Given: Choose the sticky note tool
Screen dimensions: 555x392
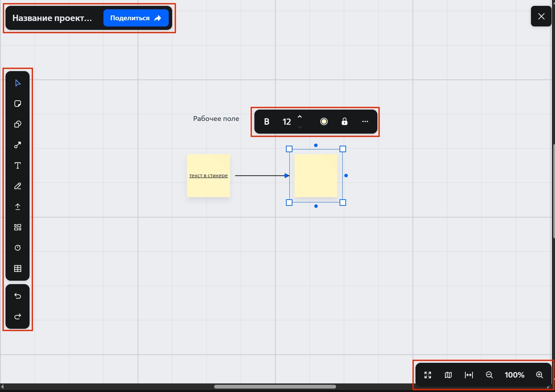Looking at the screenshot, I should point(18,104).
